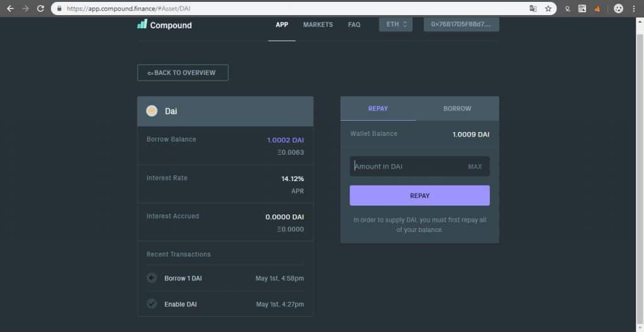Click the 1.0002 DAI borrow balance
The image size is (644, 332).
click(286, 140)
